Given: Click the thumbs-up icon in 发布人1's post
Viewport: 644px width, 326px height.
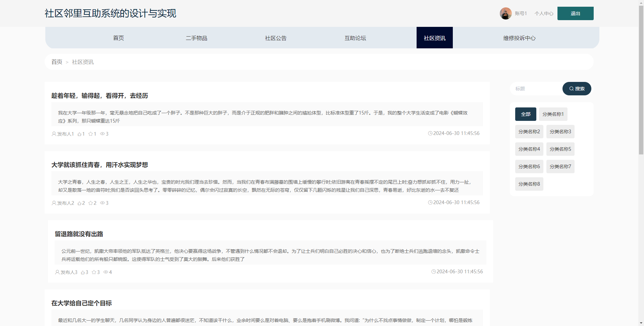Looking at the screenshot, I should [79, 134].
